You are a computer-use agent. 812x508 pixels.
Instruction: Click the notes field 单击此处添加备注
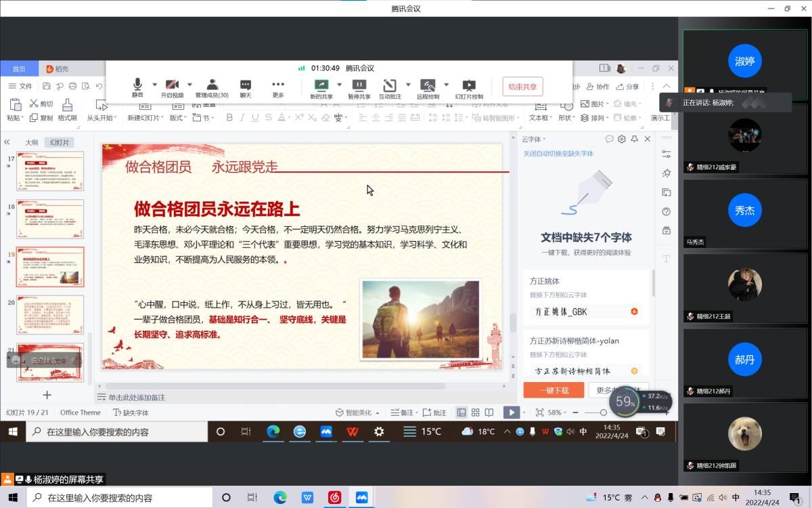point(137,397)
